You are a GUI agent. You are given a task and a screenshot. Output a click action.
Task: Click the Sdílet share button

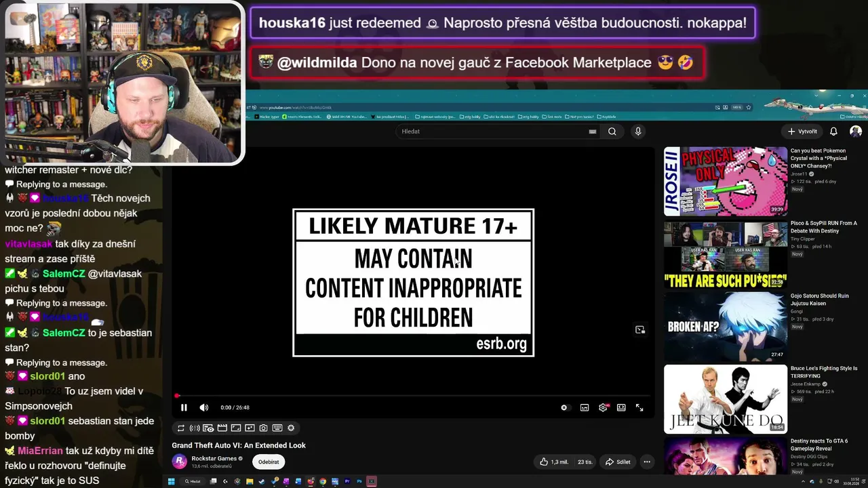(x=618, y=462)
